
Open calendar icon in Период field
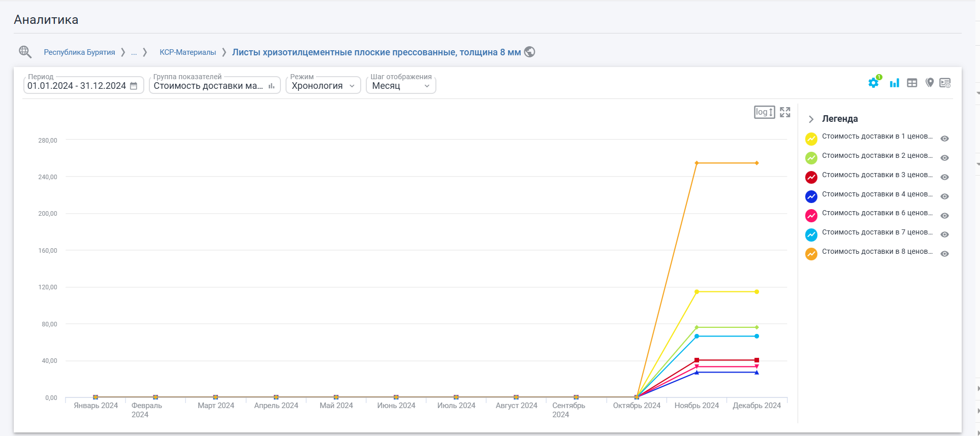tap(134, 86)
